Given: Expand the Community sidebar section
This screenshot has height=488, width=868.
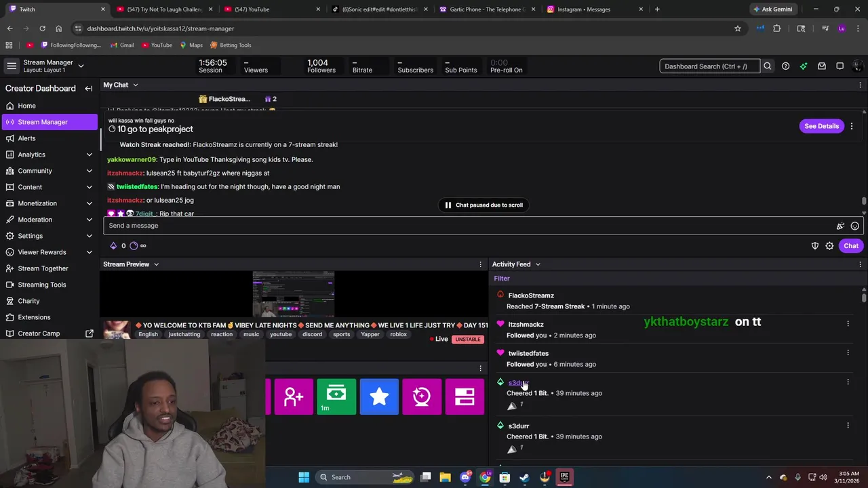Looking at the screenshot, I should point(89,171).
